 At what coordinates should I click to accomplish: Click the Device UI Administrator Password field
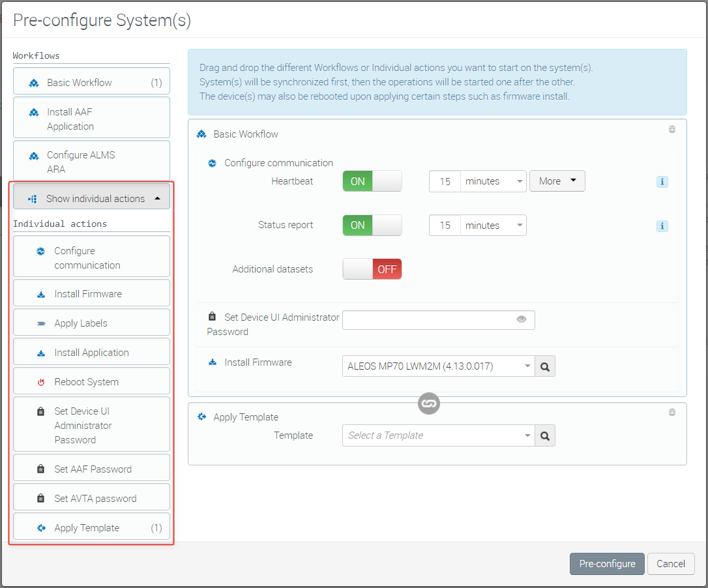pyautogui.click(x=427, y=320)
